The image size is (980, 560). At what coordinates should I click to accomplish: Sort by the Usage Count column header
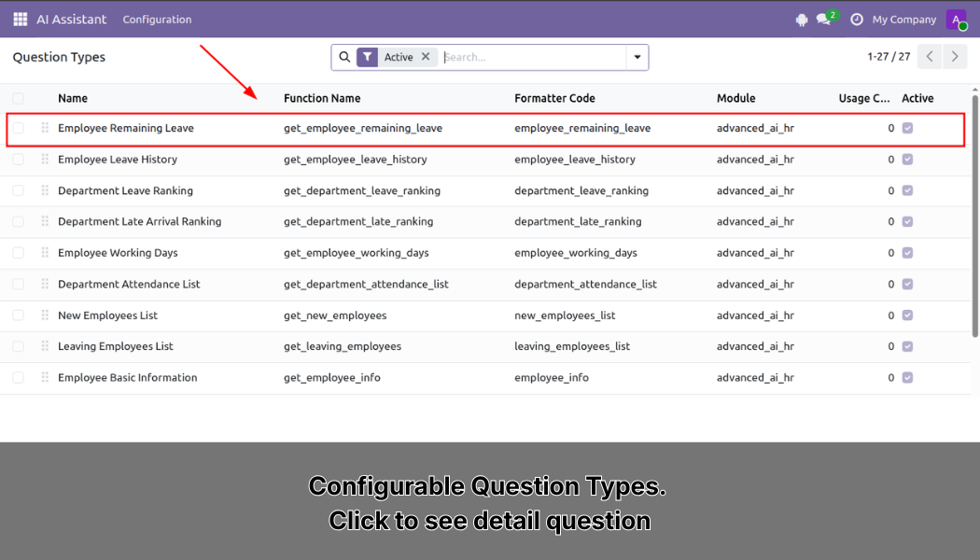[x=863, y=98]
